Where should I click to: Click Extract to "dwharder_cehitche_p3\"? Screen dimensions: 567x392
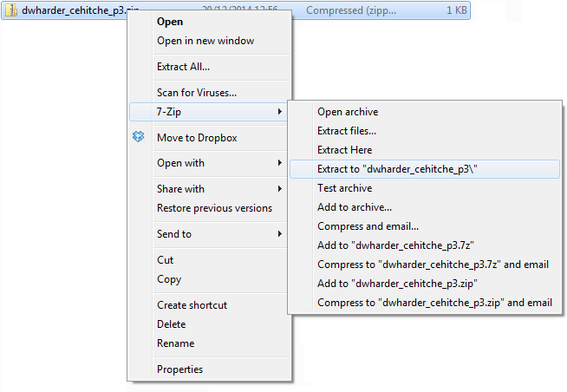398,169
